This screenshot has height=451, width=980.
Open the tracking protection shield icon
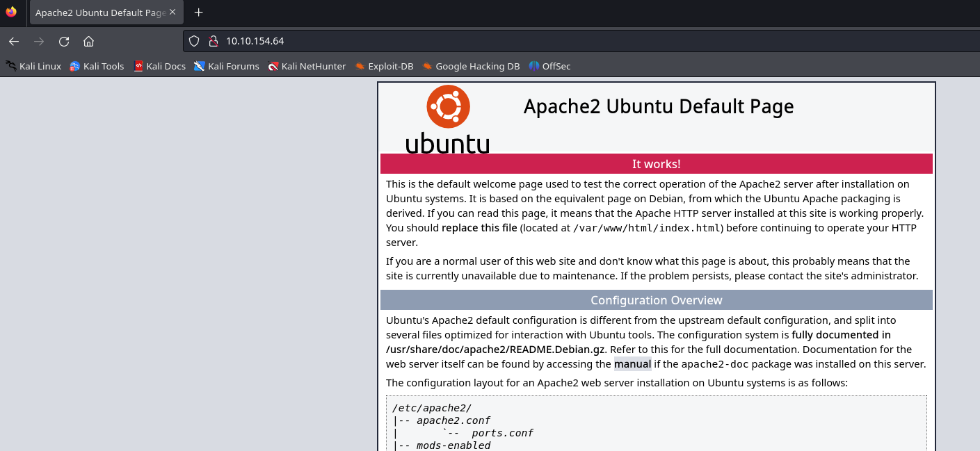click(x=195, y=41)
